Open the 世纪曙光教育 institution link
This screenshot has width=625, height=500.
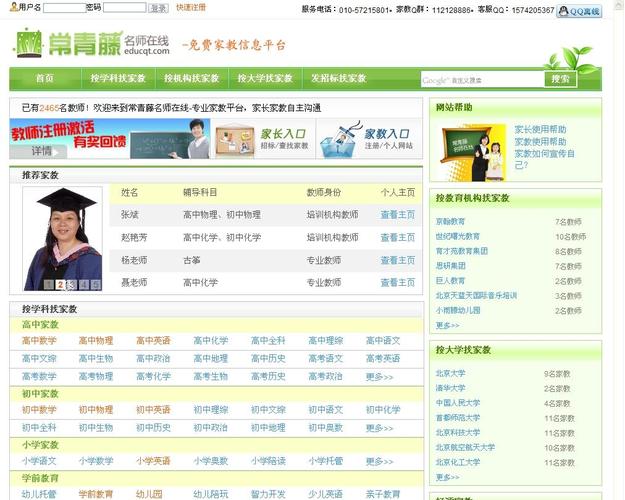point(458,236)
